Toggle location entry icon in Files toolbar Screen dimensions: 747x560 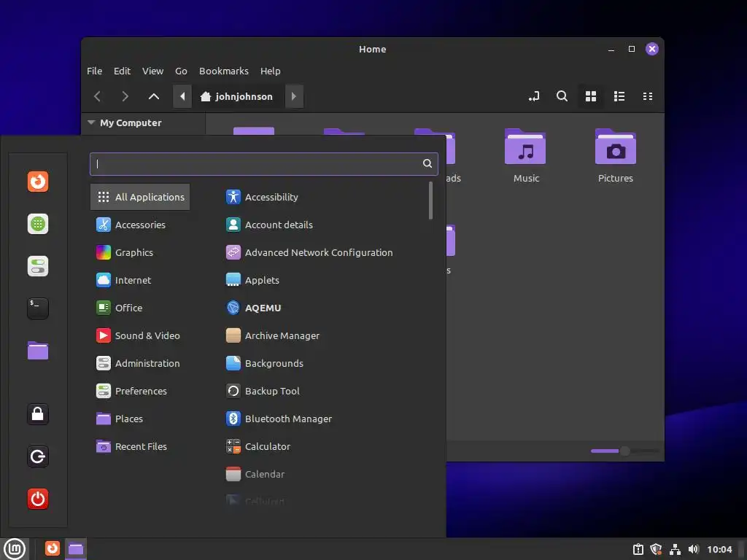534,96
